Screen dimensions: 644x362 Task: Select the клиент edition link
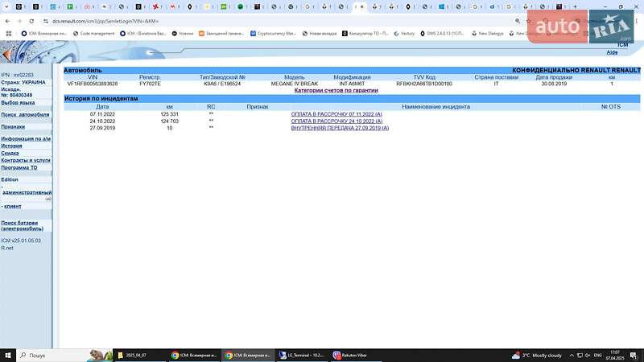point(13,207)
